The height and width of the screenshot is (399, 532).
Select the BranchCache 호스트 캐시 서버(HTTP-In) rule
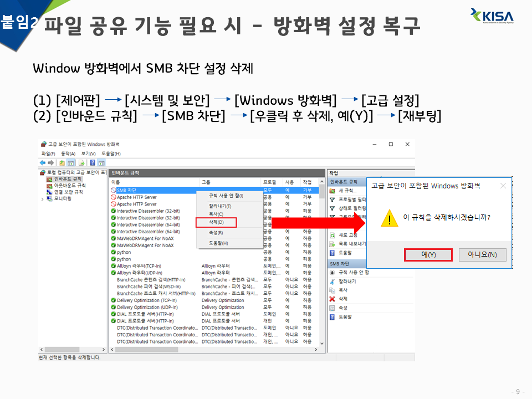click(214, 294)
